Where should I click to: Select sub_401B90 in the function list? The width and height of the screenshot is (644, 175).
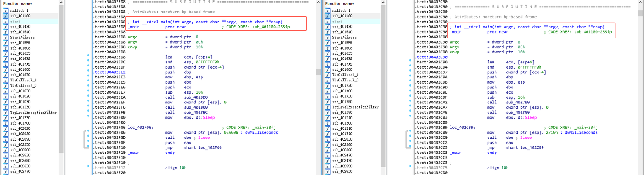(342, 102)
